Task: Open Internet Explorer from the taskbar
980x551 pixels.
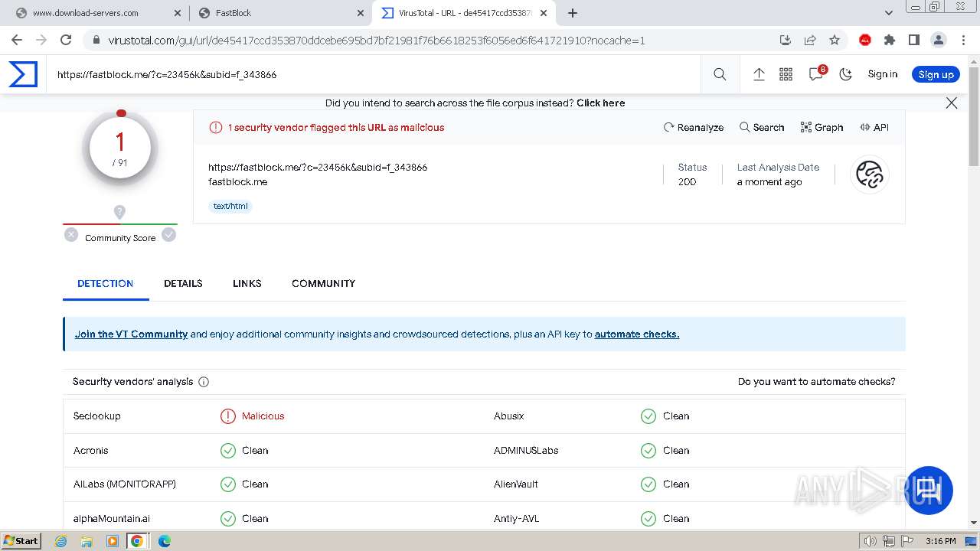Action: click(62, 541)
